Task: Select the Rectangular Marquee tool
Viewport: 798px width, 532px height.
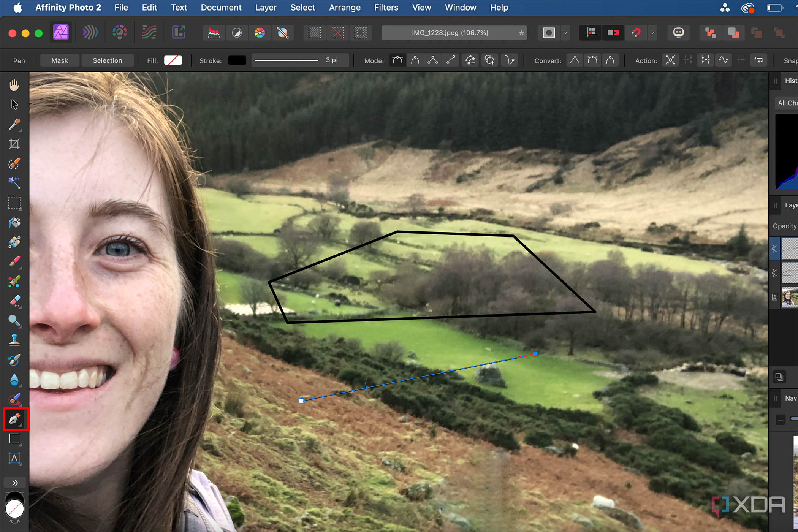Action: point(14,203)
